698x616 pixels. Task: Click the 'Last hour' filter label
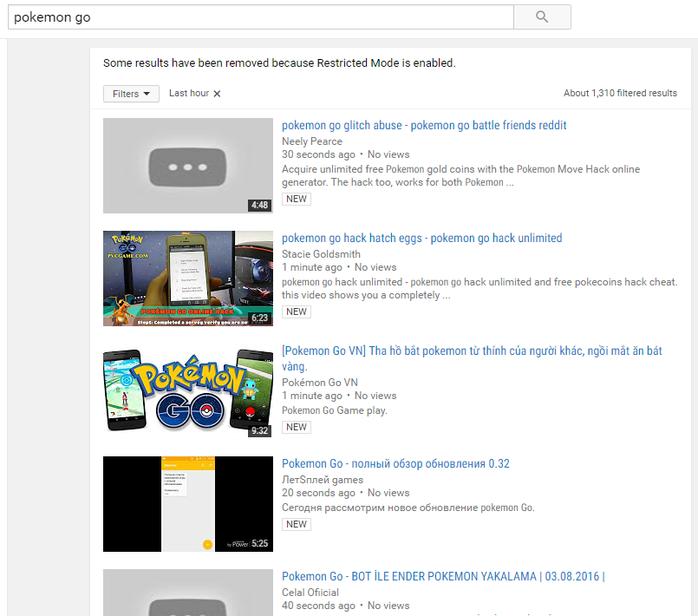(x=189, y=93)
